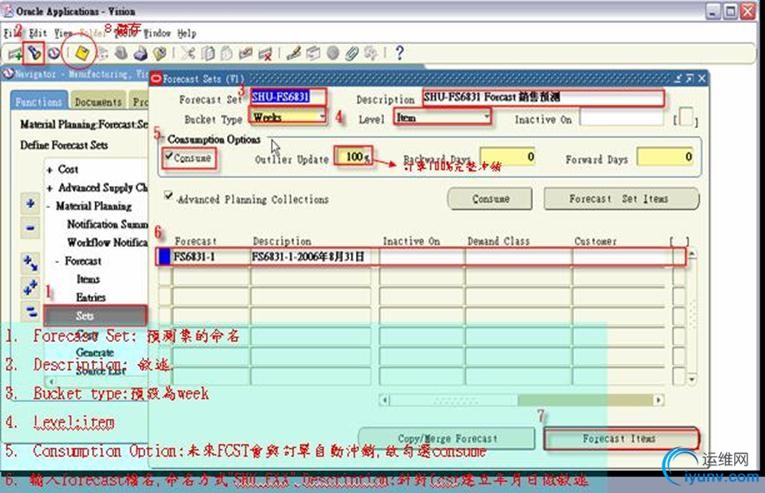Click the header Inactive On field
The height and width of the screenshot is (493, 765).
click(621, 118)
